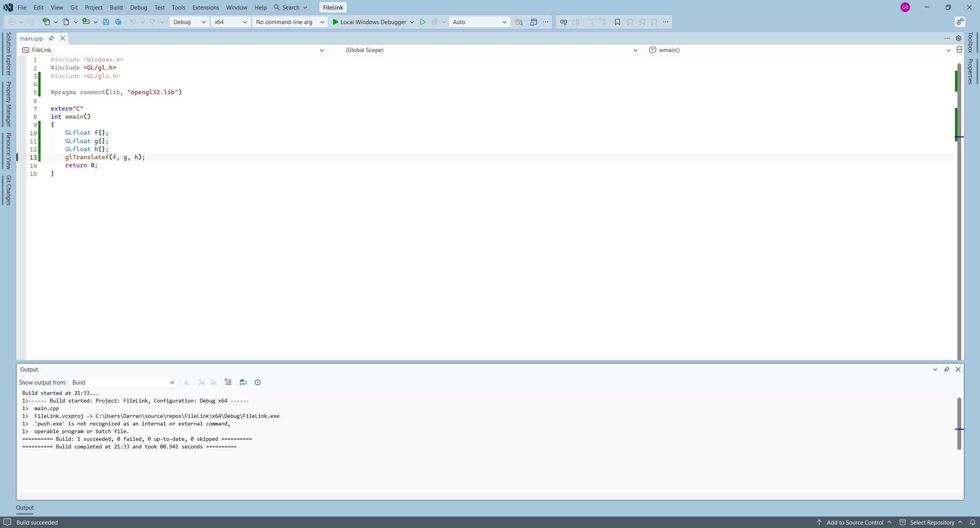Click the Undo arrow icon

point(133,22)
